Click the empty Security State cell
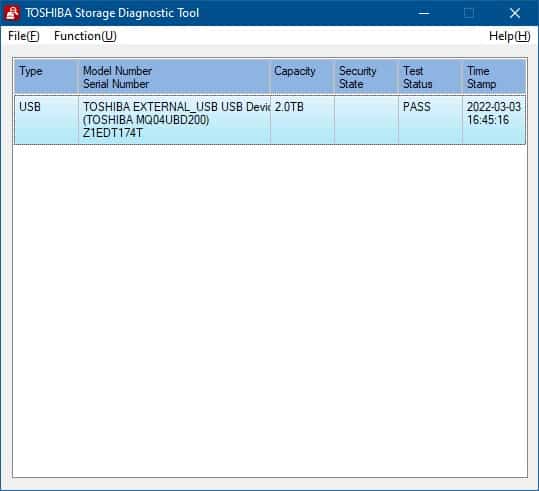Screen dimensions: 539x491 pyautogui.click(x=366, y=120)
